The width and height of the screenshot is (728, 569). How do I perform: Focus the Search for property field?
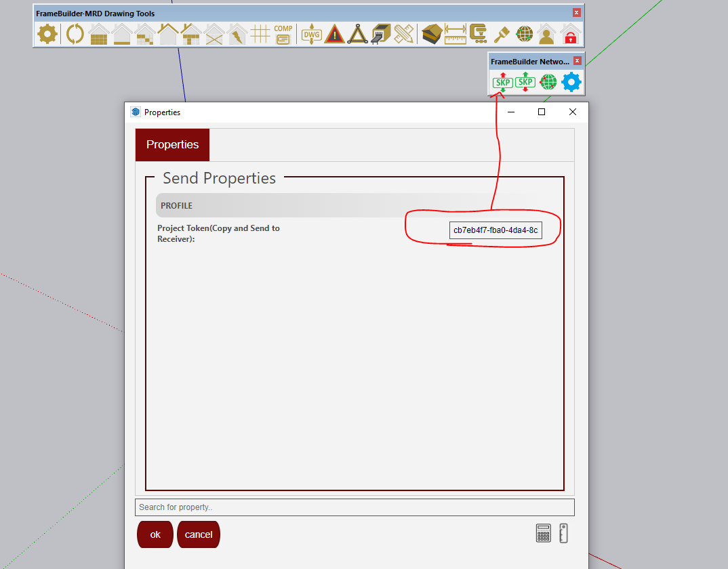coord(355,507)
